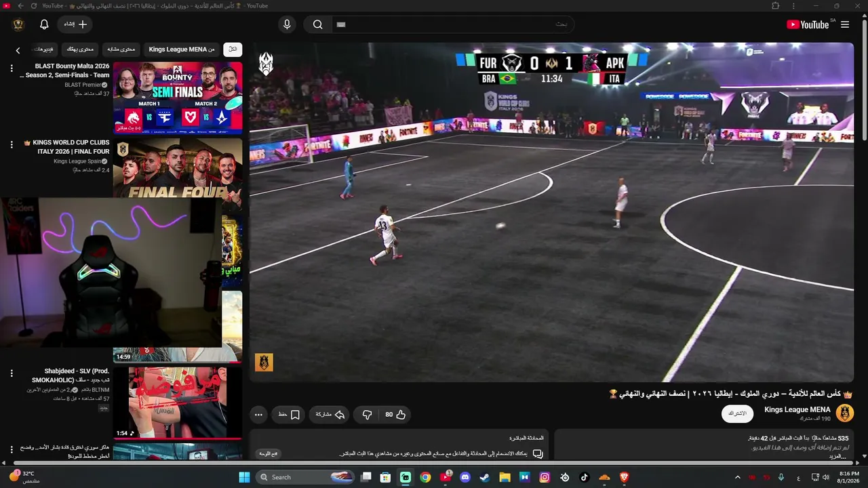Click the system tray microphone icon
This screenshot has height=488, width=868.
pos(781,477)
